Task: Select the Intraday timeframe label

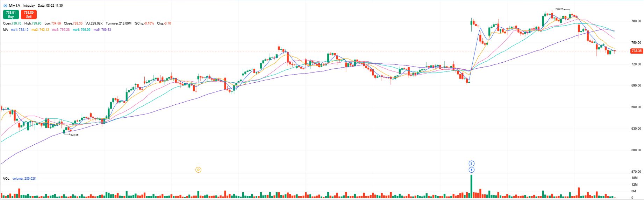Action: [29, 6]
